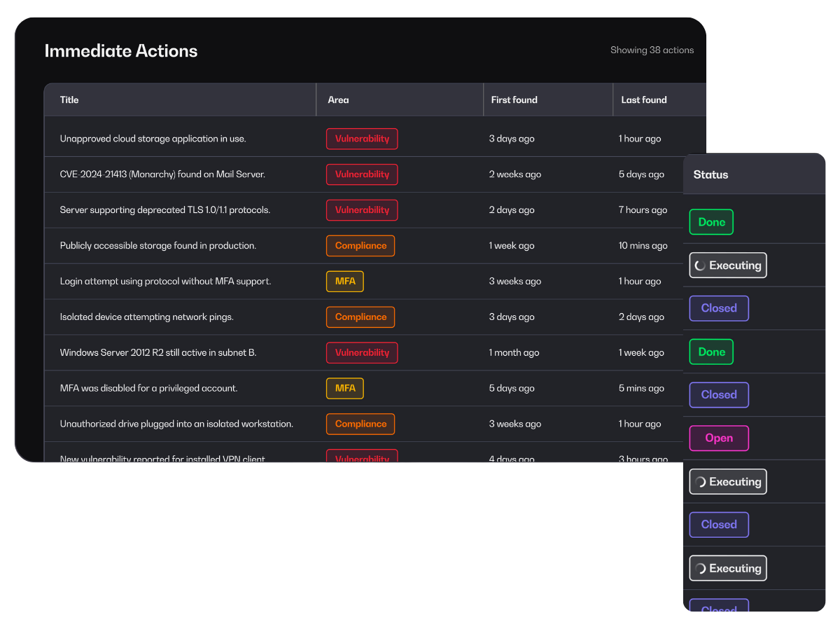This screenshot has width=840, height=629.
Task: Click Compliance badge for unauthorized drive row
Action: 360,424
